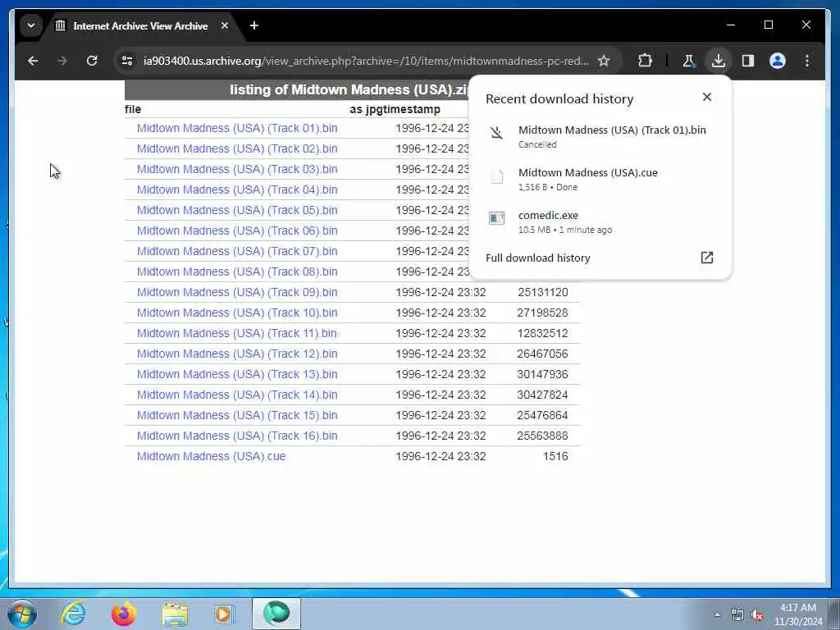The height and width of the screenshot is (630, 840).
Task: Click the file size 12832512
Action: pos(543,333)
